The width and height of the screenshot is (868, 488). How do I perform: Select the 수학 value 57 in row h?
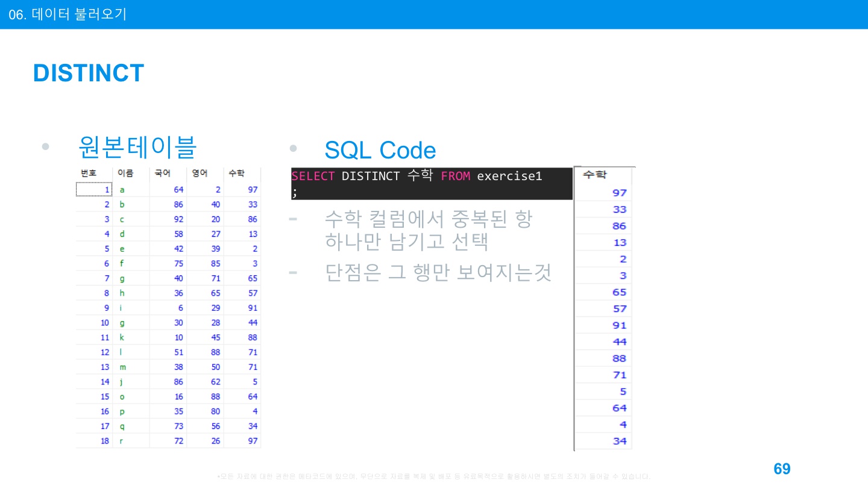[x=253, y=293]
